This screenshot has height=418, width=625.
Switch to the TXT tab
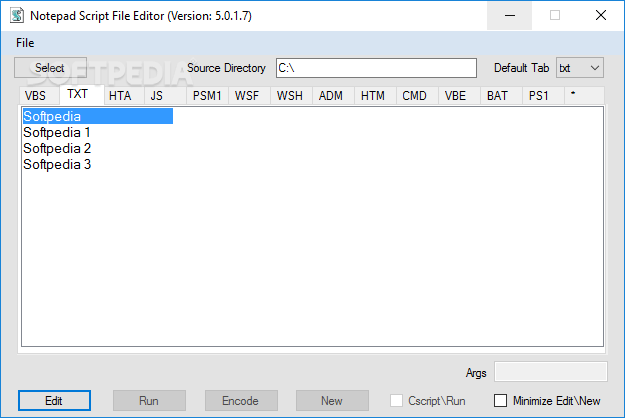[82, 94]
